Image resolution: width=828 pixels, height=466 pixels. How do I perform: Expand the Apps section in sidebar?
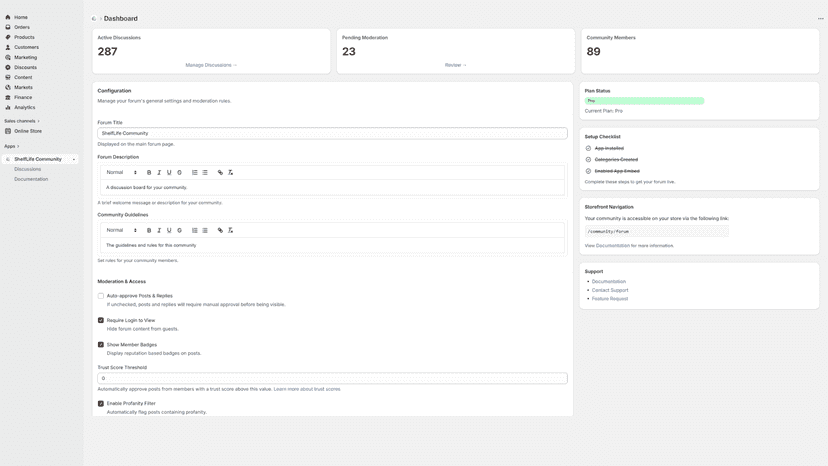pyautogui.click(x=12, y=146)
